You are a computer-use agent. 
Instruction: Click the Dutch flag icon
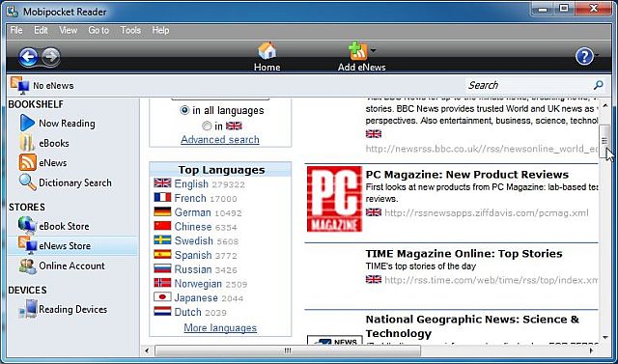click(x=162, y=311)
